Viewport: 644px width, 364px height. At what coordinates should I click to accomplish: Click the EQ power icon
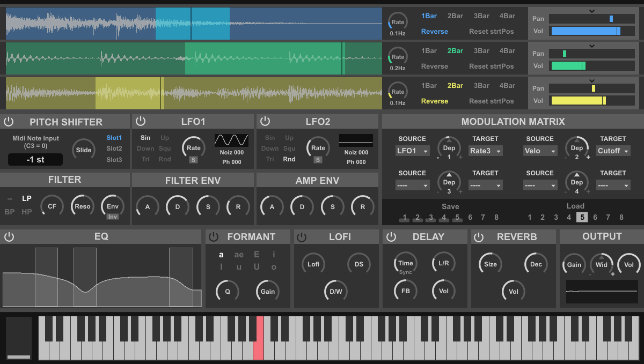[8, 236]
